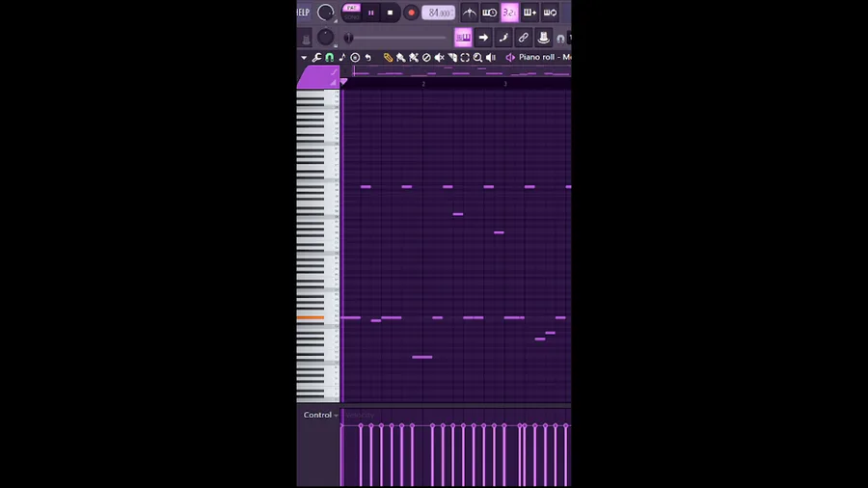Screen dimensions: 868x488
Task: Click the multilink controller knob icon
Action: pos(543,38)
